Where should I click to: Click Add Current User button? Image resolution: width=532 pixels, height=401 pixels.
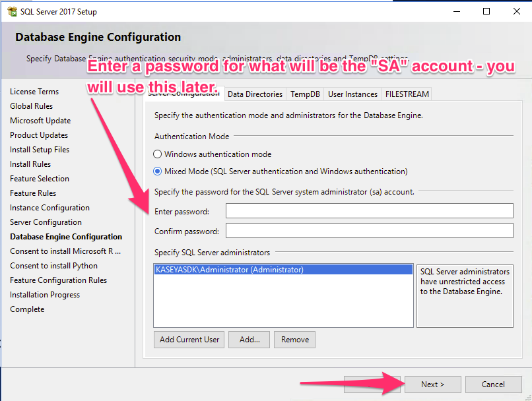(189, 340)
